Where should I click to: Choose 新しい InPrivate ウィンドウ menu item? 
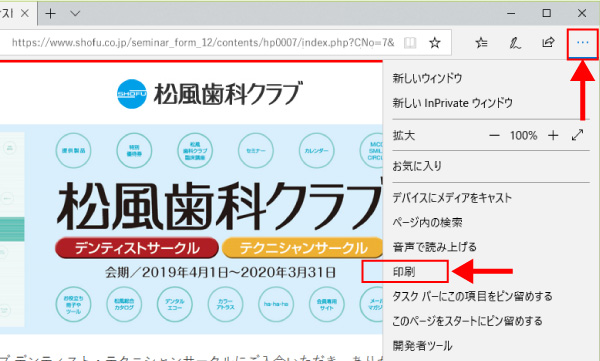tap(452, 103)
